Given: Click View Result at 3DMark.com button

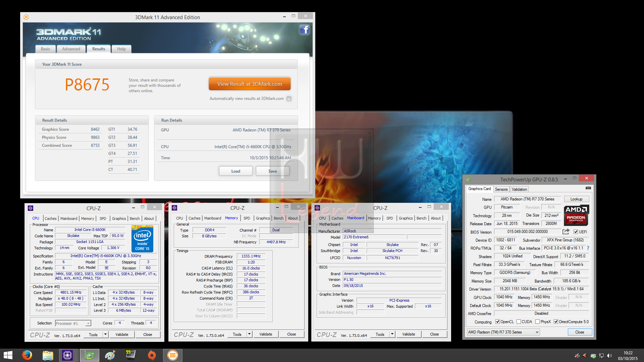Looking at the screenshot, I should [250, 84].
